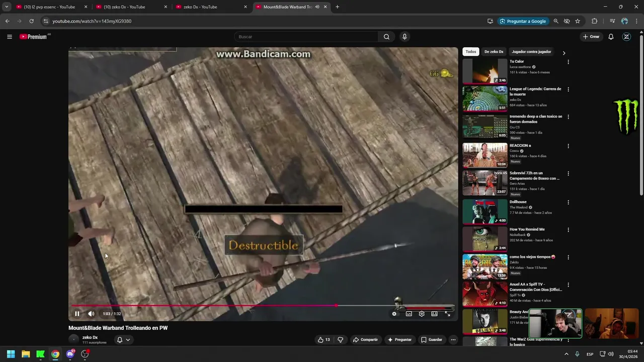Open Discord from the taskbar

tap(70, 354)
